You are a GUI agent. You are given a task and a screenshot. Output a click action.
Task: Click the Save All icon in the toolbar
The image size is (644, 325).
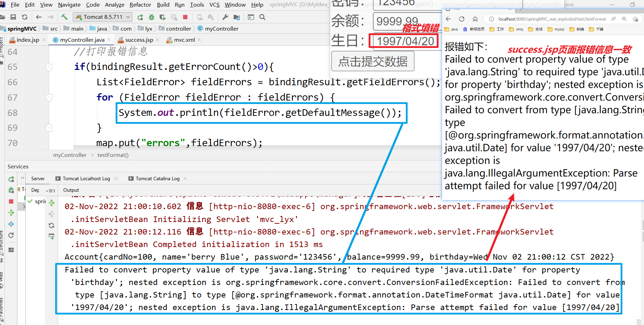coord(13,17)
